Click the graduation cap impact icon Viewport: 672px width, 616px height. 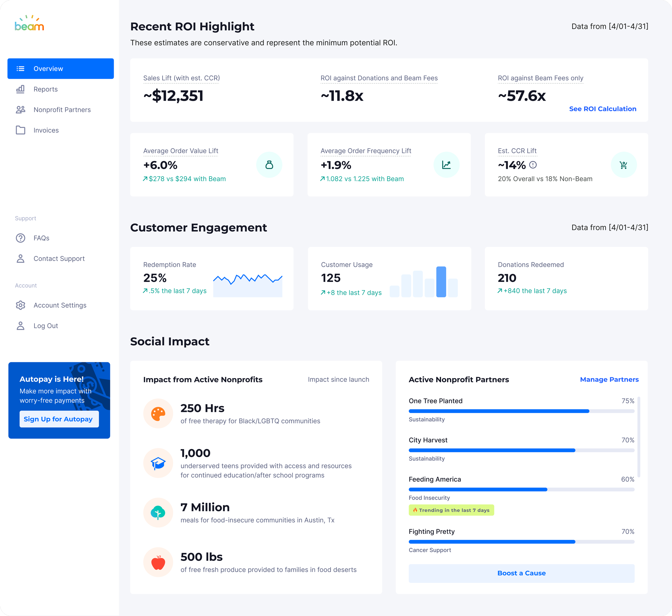pyautogui.click(x=158, y=463)
